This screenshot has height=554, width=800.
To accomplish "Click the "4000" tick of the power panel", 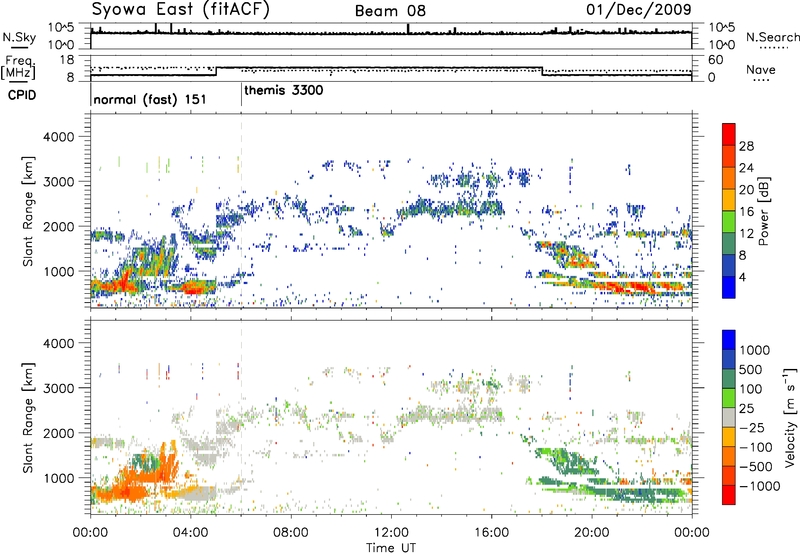I will point(58,137).
